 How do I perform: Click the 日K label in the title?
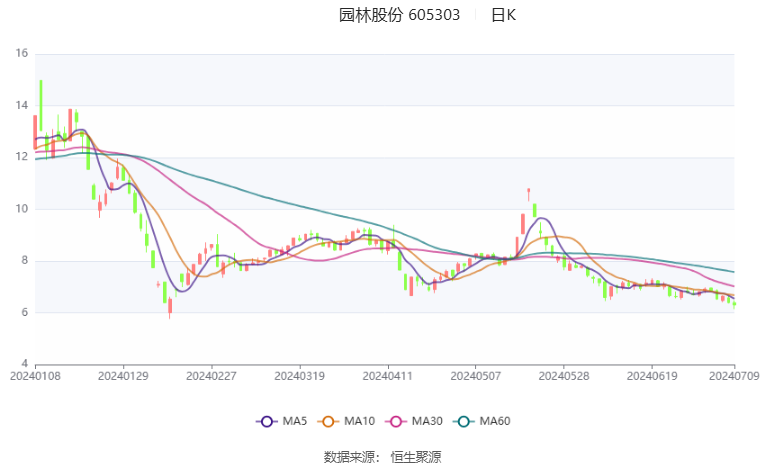pyautogui.click(x=503, y=15)
